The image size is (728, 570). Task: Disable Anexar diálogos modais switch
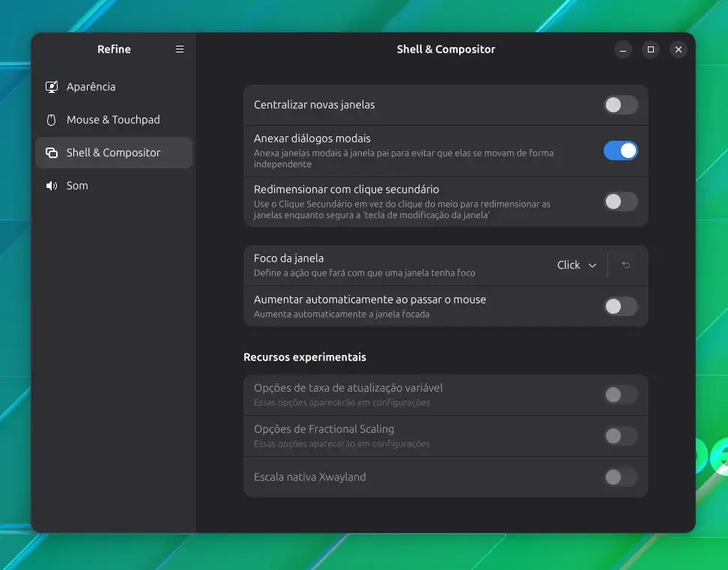tap(621, 151)
